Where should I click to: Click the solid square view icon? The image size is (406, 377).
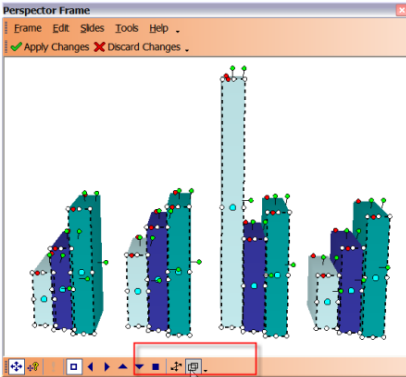155,367
